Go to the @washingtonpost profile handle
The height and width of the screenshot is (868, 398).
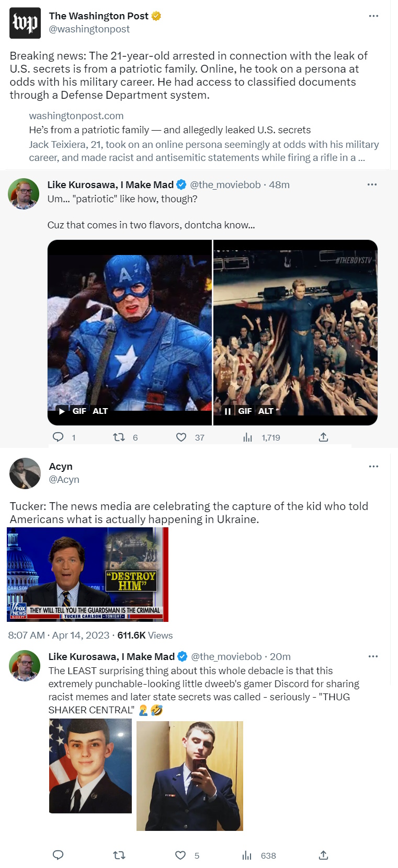point(89,29)
